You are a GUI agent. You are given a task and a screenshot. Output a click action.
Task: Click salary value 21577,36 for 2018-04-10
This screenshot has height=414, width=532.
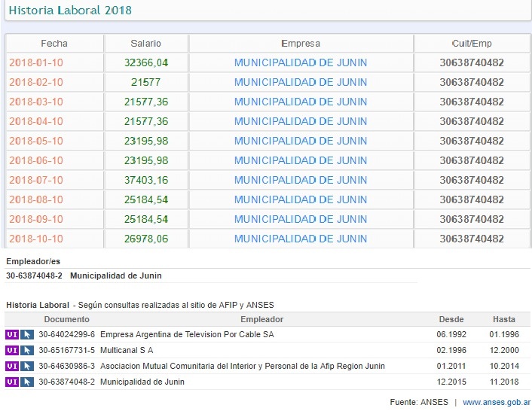(146, 121)
